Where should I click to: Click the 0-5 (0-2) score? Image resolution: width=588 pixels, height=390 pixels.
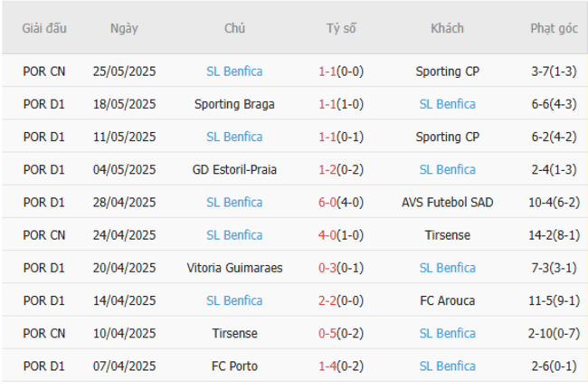pyautogui.click(x=341, y=334)
